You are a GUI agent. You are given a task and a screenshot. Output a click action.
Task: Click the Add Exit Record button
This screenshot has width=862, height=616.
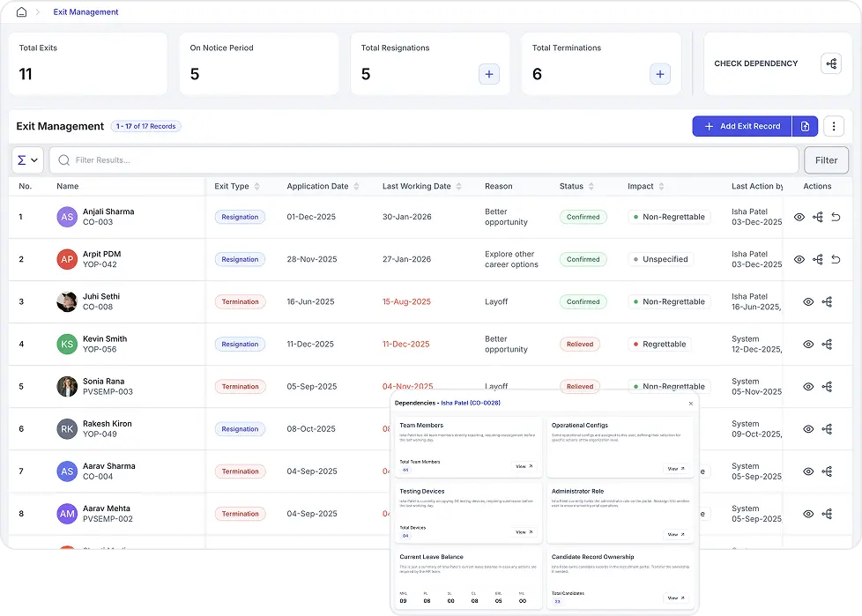pyautogui.click(x=742, y=126)
